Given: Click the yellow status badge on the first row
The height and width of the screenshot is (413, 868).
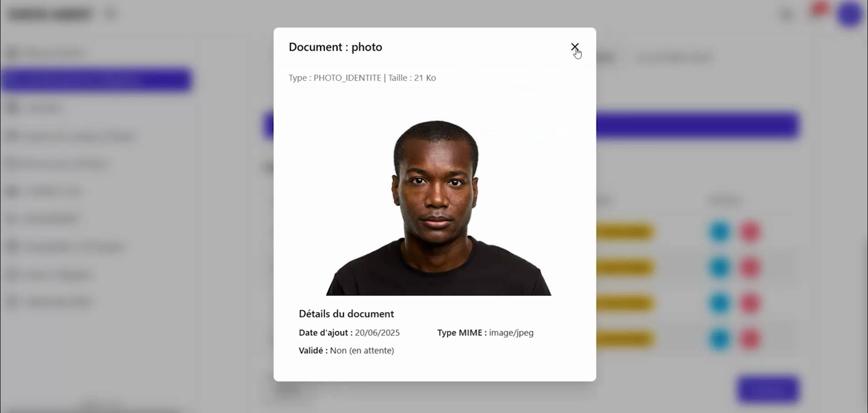Looking at the screenshot, I should pyautogui.click(x=623, y=231).
